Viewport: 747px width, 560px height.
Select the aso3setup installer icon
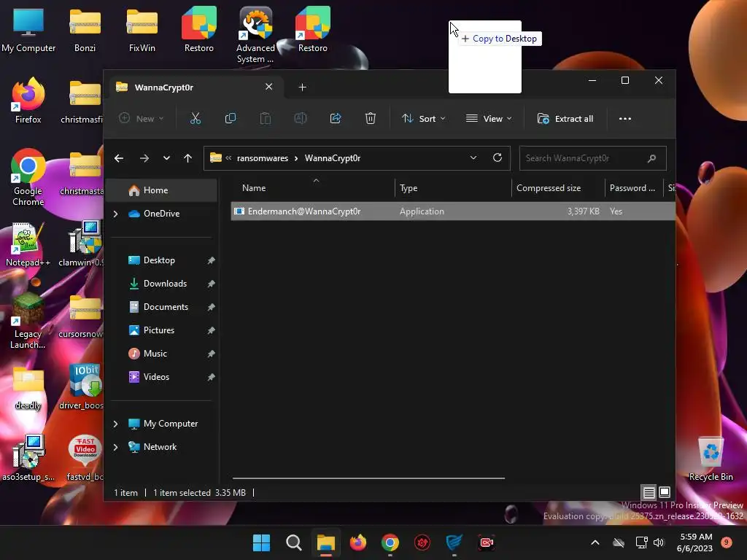tap(28, 457)
